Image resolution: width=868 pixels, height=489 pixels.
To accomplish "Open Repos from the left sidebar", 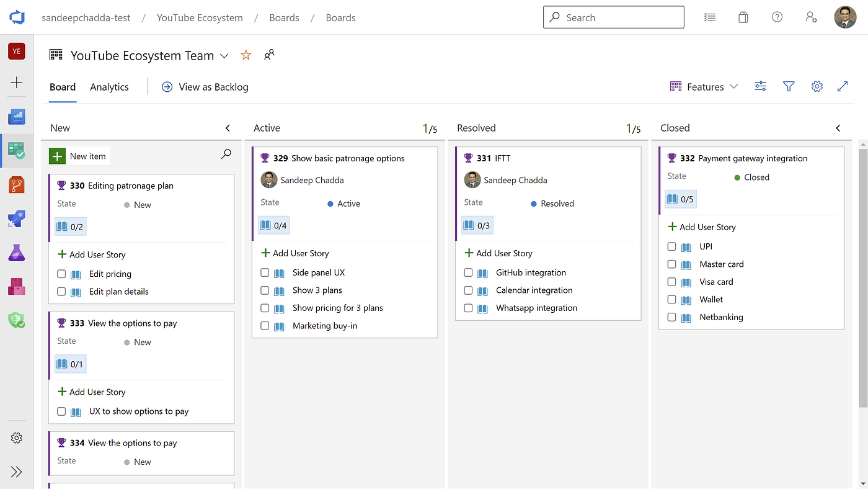I will tap(17, 184).
